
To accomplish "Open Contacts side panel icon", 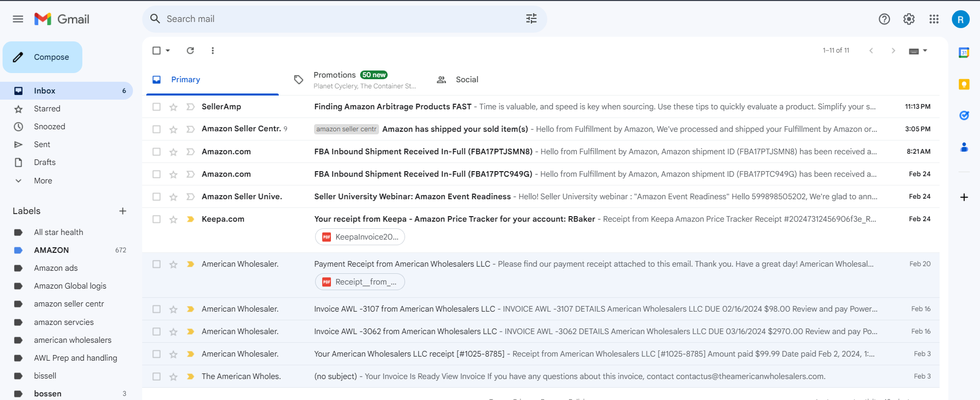I will coord(964,147).
